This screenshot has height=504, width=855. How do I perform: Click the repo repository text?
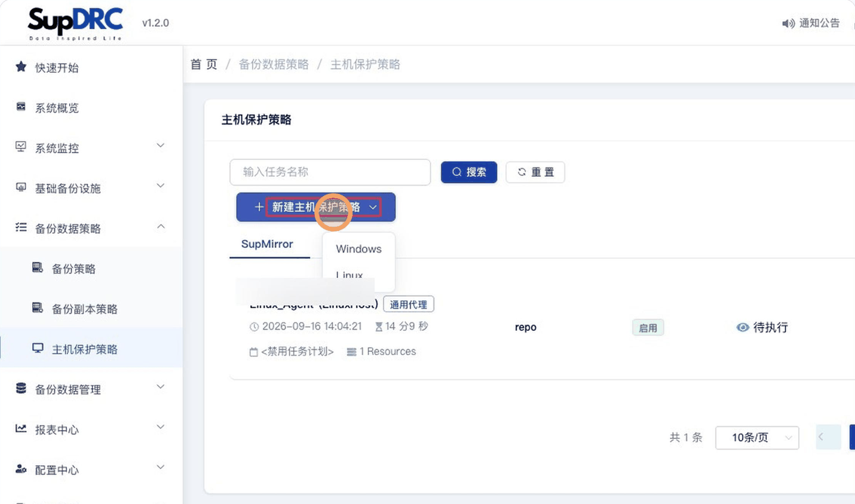pyautogui.click(x=525, y=327)
